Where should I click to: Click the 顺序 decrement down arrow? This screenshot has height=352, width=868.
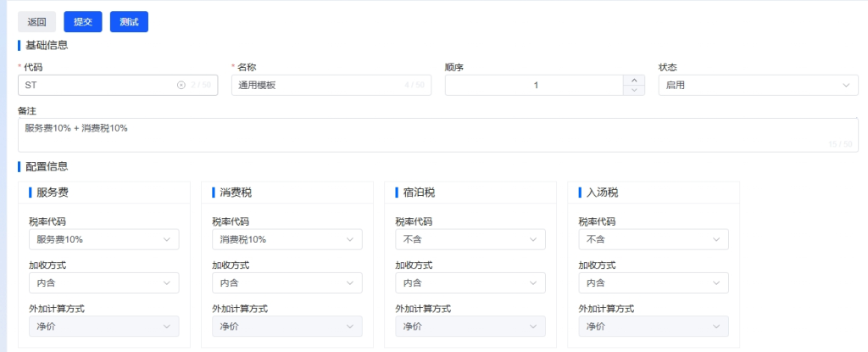634,90
